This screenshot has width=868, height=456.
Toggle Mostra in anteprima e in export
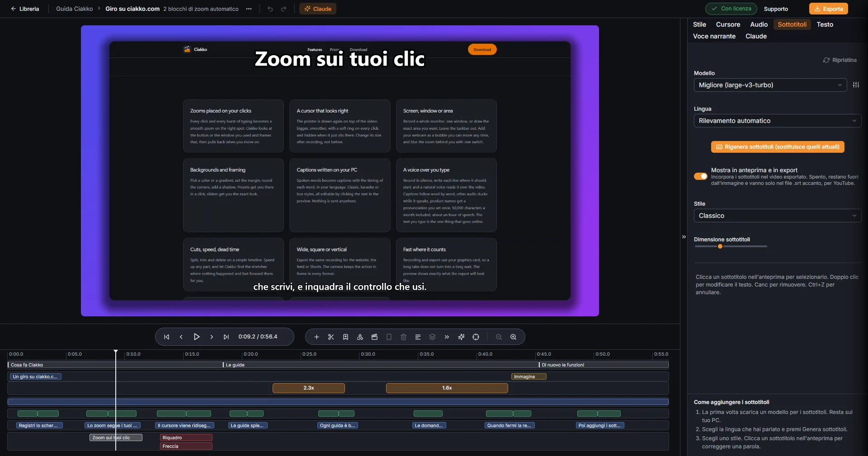click(701, 176)
